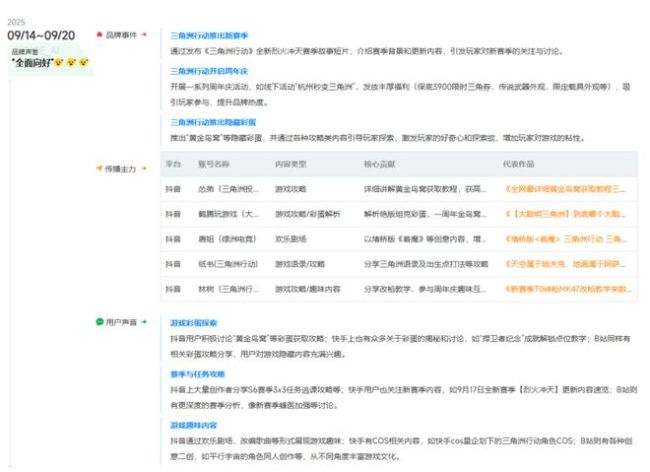Select the 纸书(三角洲行动) account cell
Image resolution: width=650 pixels, height=472 pixels.
[x=228, y=264]
